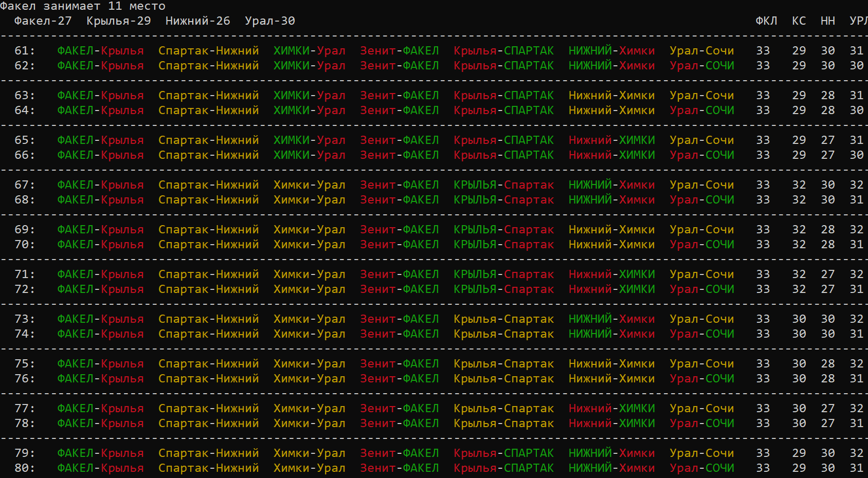Select the last value 32 in row 71

857,274
